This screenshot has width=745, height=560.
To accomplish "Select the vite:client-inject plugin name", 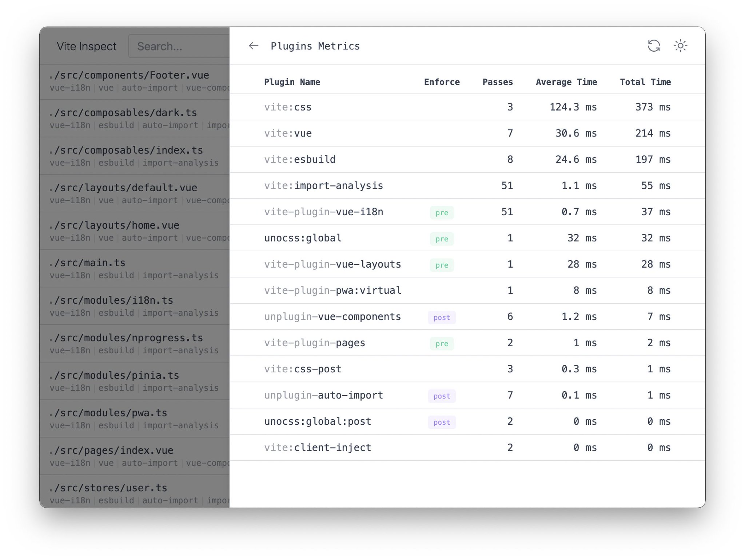I will pos(318,447).
